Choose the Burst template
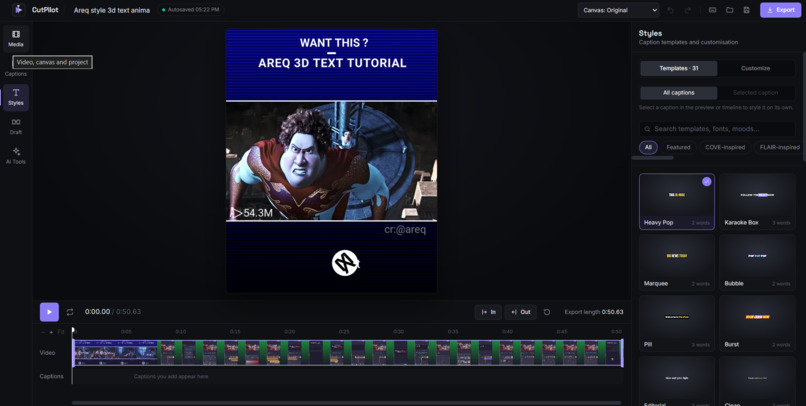 point(757,323)
